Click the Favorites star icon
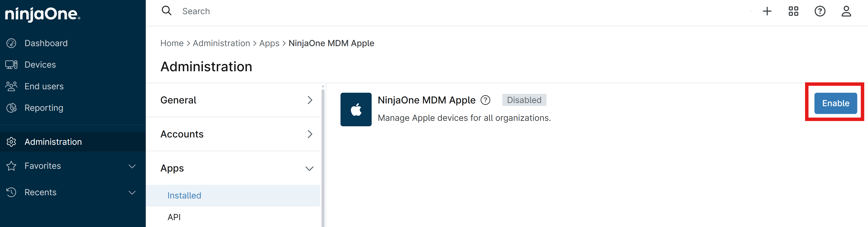The width and height of the screenshot is (868, 227). (x=11, y=166)
